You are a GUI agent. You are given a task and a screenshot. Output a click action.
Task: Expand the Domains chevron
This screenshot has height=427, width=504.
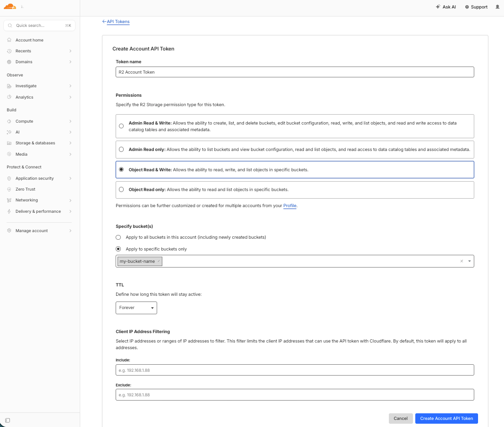(70, 62)
